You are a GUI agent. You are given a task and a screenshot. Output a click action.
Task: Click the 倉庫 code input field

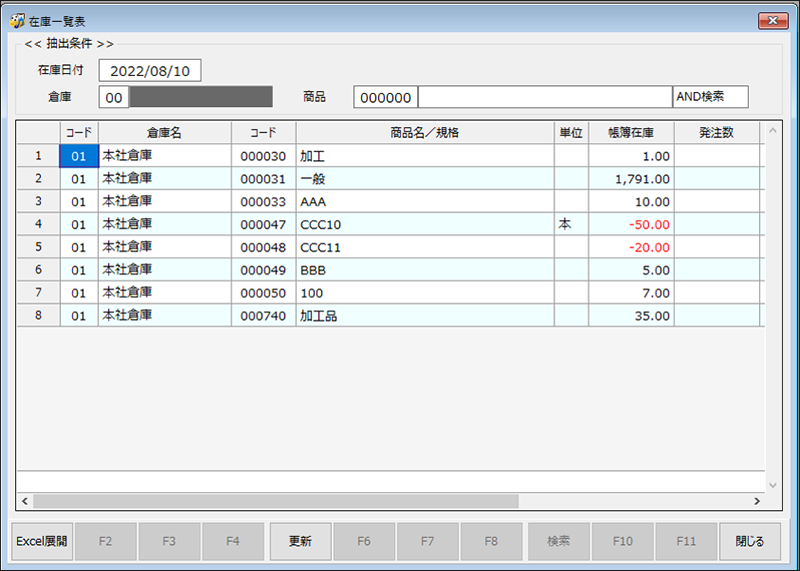pos(114,97)
